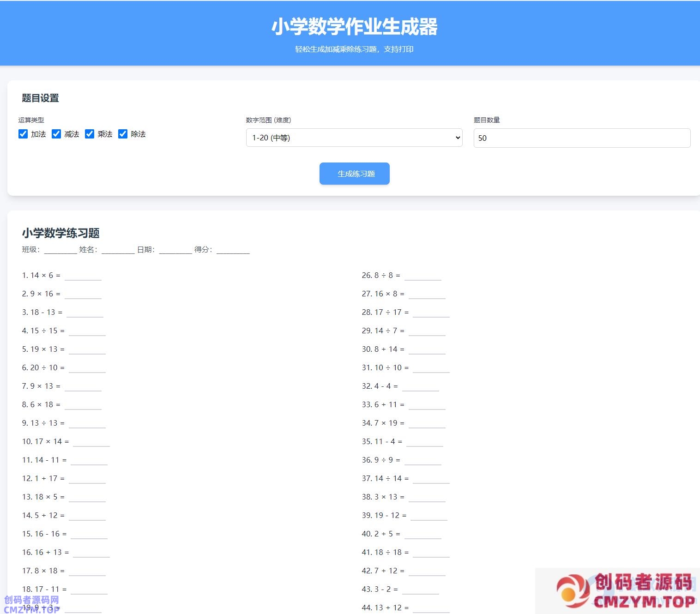Click the blank line after 班级
This screenshot has width=700, height=614.
pyautogui.click(x=60, y=250)
